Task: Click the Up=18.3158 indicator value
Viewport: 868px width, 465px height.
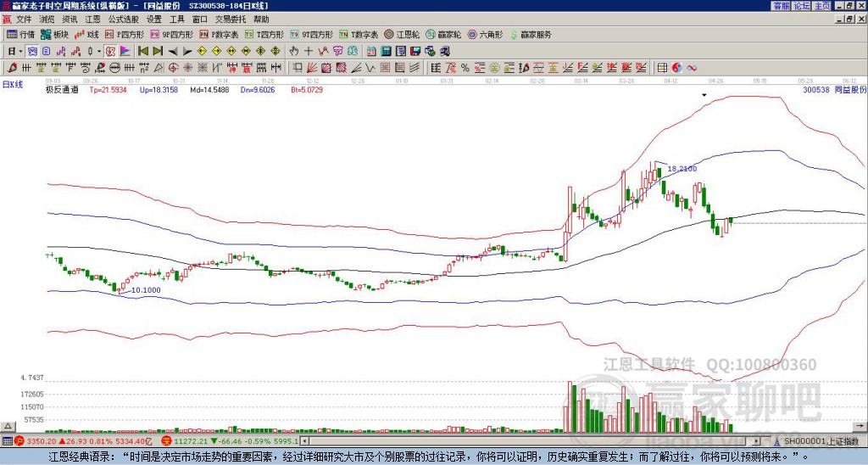Action: pyautogui.click(x=159, y=90)
